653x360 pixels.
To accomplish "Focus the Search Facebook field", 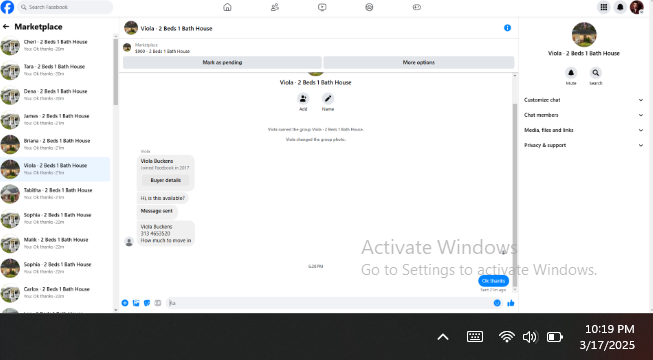I will 65,7.
